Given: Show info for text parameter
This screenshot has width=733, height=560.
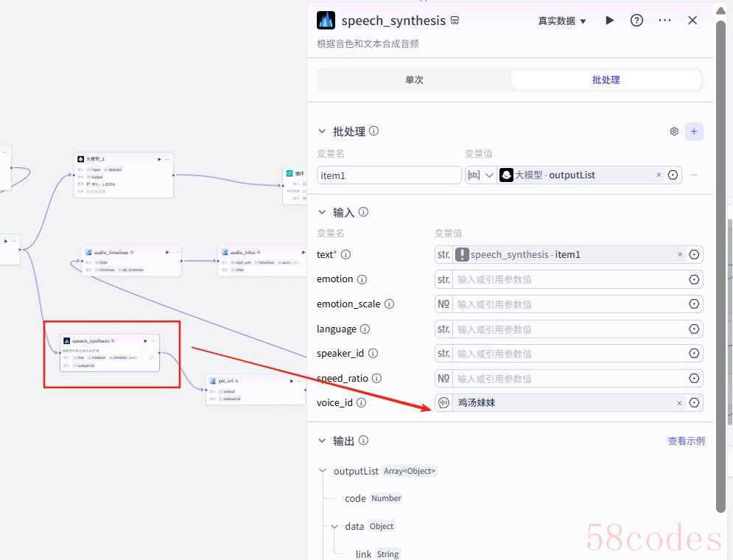Looking at the screenshot, I should 346,254.
